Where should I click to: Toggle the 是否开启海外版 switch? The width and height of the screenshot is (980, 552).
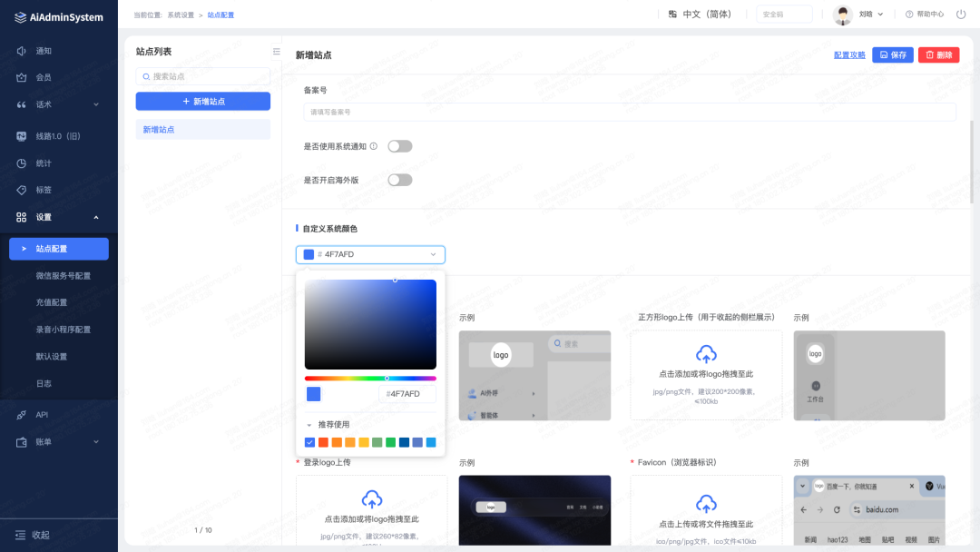399,180
